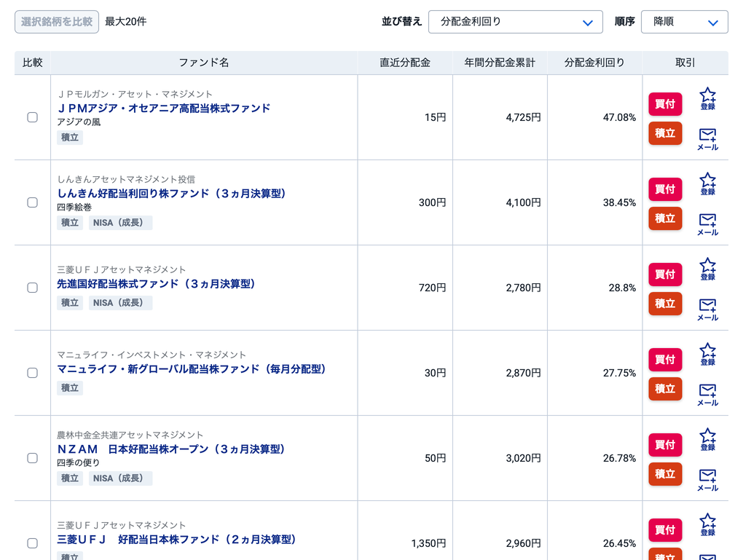Click the 比較 column header
Viewport: 743px width, 560px height.
click(32, 63)
